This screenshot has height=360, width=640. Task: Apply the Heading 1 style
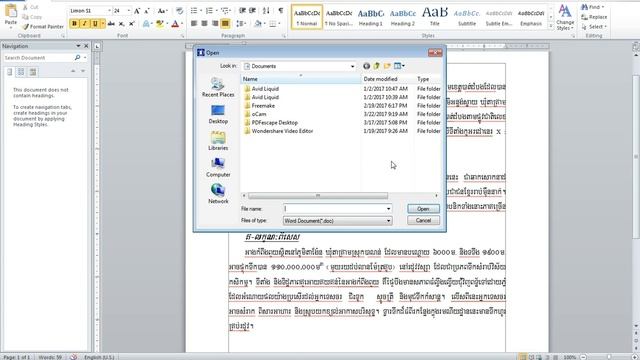click(x=371, y=17)
